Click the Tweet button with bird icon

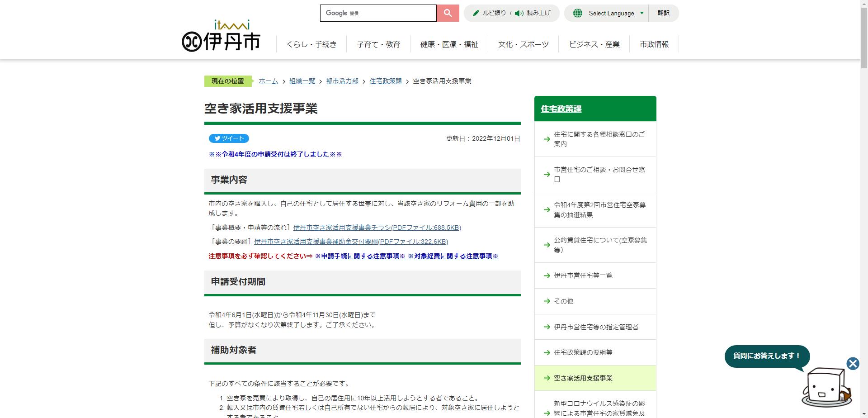(x=229, y=138)
